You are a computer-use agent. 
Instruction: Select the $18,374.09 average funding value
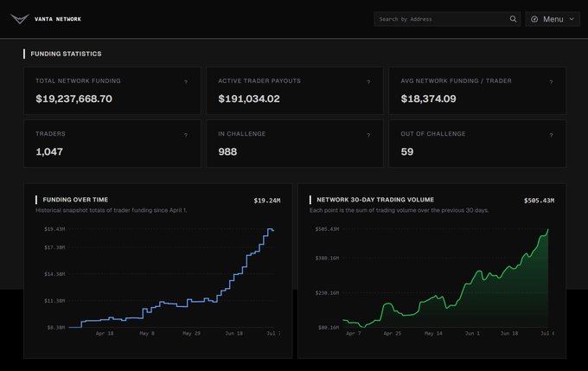point(428,99)
